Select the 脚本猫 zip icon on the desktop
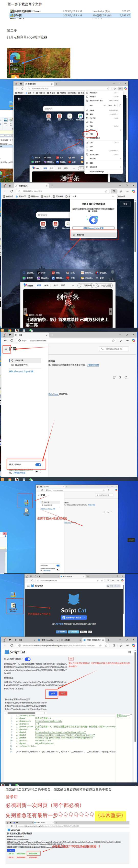 (x=26, y=503)
